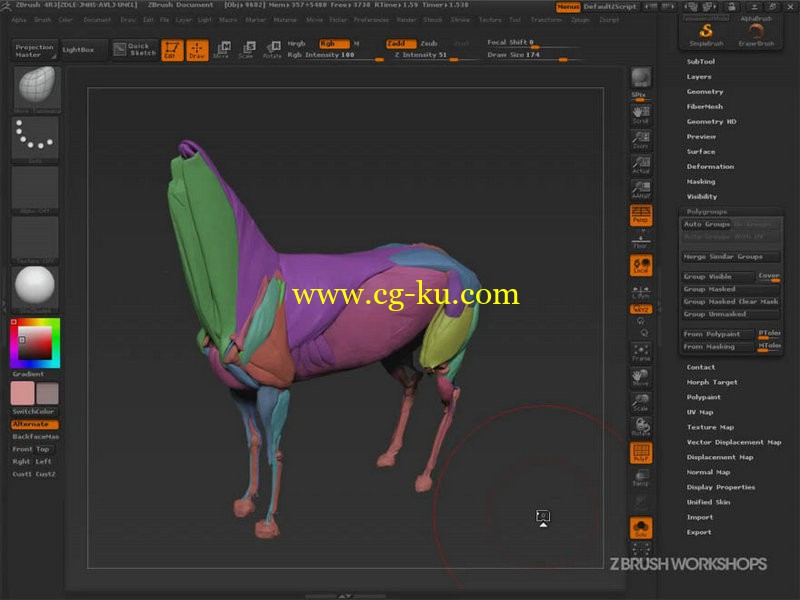The width and height of the screenshot is (800, 600).
Task: Toggle PolyF polyframe display icon
Action: click(641, 453)
